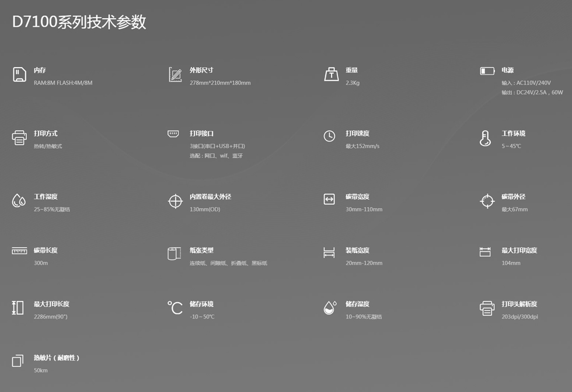This screenshot has width=572, height=392.
Task: Click the 打印方式 label
Action: click(x=46, y=134)
